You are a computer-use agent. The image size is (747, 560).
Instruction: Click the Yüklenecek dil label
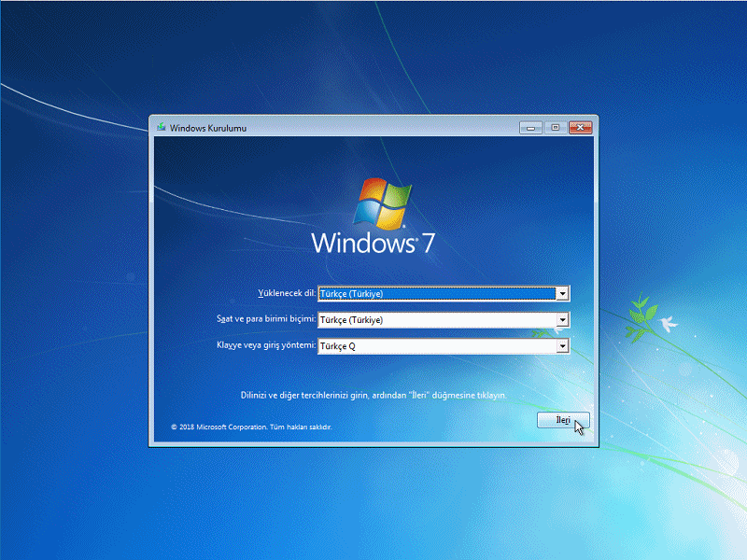[x=287, y=293]
